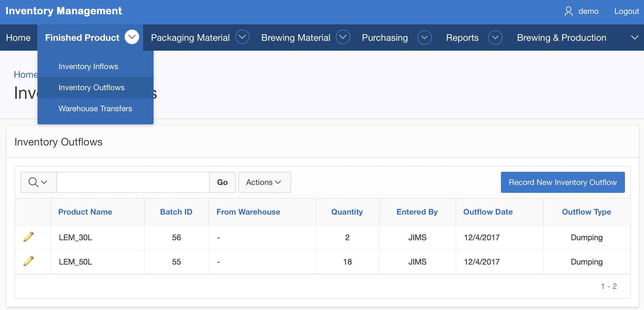644x310 pixels.
Task: Click the demo user profile icon
Action: 568,12
